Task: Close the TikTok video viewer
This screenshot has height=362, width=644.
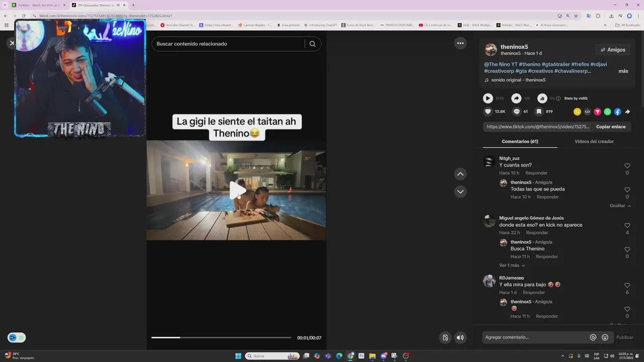Action: pyautogui.click(x=12, y=43)
